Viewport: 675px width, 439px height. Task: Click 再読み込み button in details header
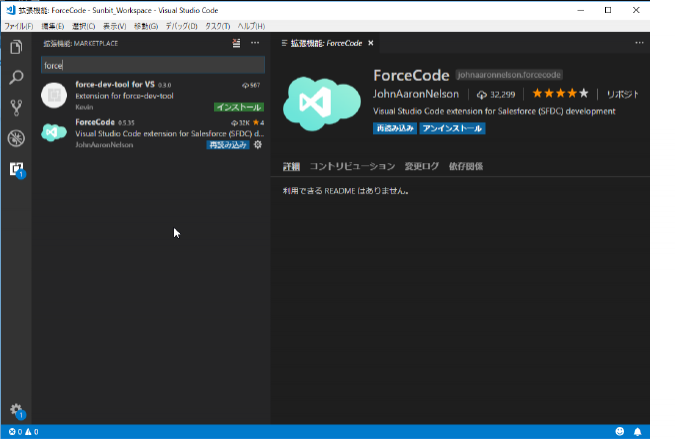tap(395, 128)
